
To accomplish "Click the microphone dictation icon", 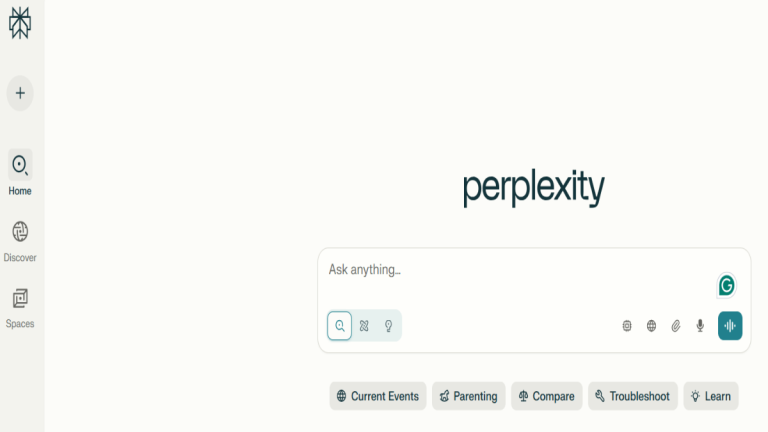I will pos(700,326).
